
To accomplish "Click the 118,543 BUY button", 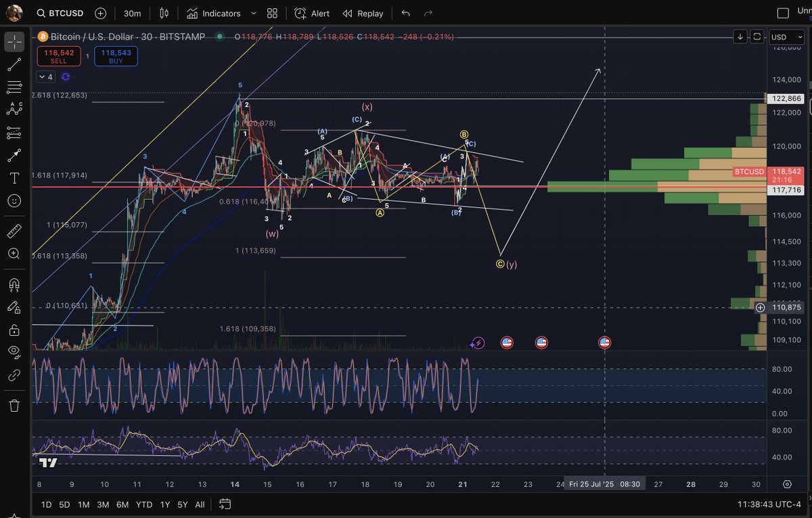I will click(116, 56).
